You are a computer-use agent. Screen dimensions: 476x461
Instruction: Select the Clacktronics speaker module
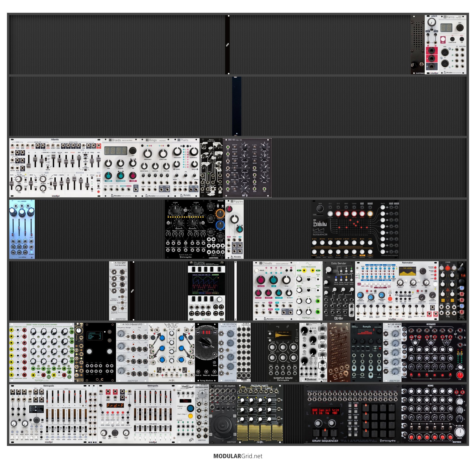point(418,45)
